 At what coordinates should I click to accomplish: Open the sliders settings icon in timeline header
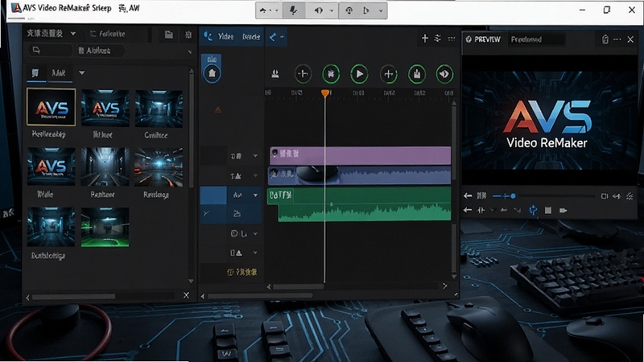(438, 38)
